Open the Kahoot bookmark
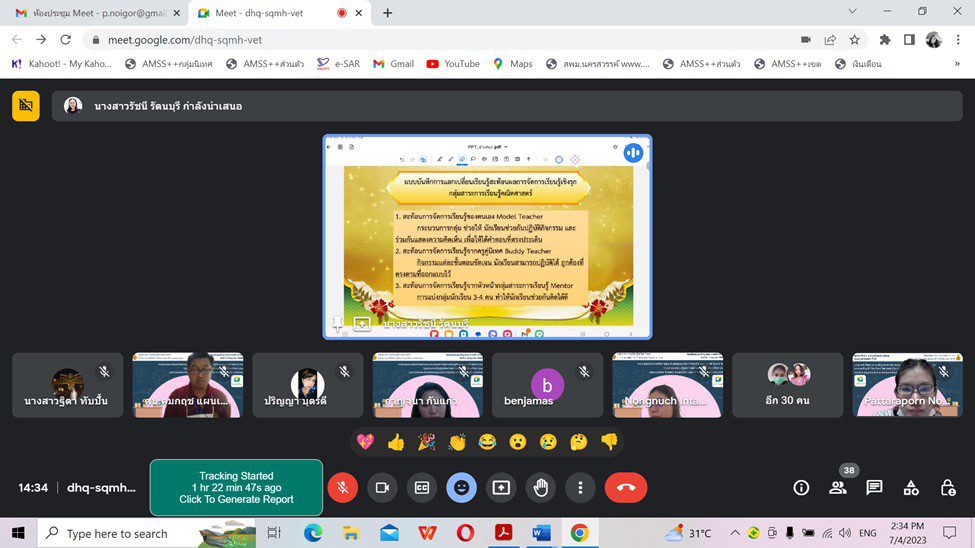The width and height of the screenshot is (975, 548). 62,63
